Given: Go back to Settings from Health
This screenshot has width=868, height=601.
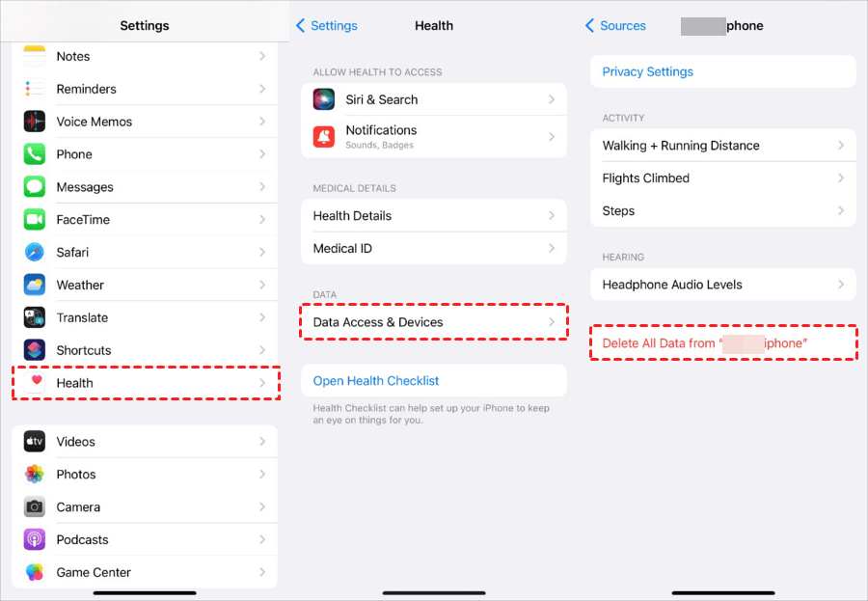Looking at the screenshot, I should 327,25.
